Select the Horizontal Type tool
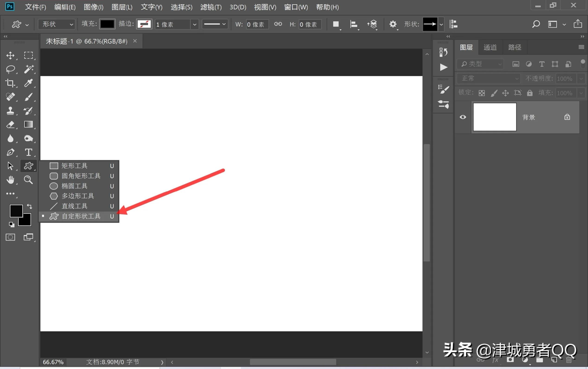This screenshot has height=369, width=588. [29, 152]
